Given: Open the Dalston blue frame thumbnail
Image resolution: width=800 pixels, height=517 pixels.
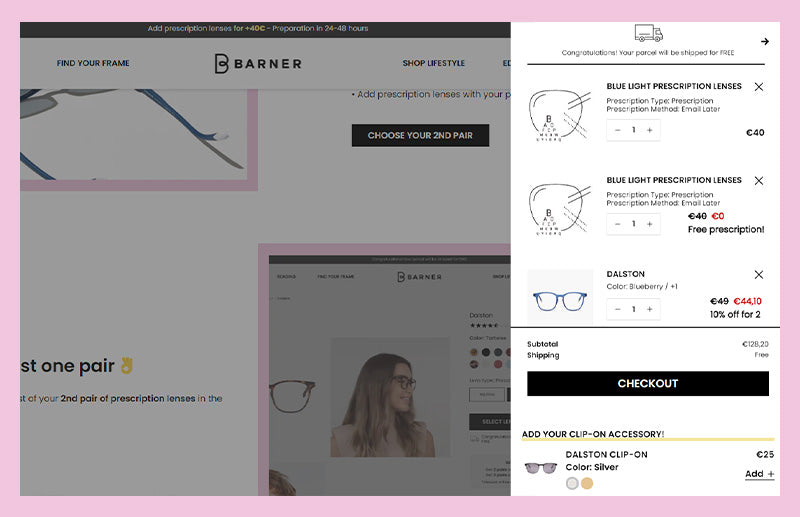Looking at the screenshot, I should 560,296.
